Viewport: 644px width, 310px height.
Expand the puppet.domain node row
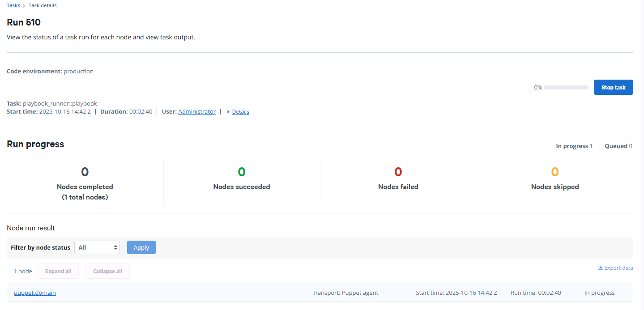(x=34, y=293)
